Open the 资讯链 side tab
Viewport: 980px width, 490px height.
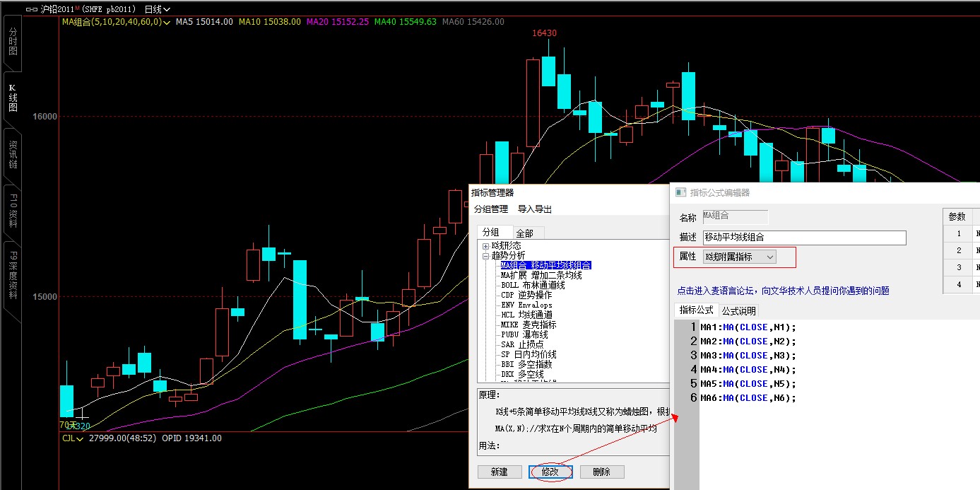pyautogui.click(x=13, y=155)
